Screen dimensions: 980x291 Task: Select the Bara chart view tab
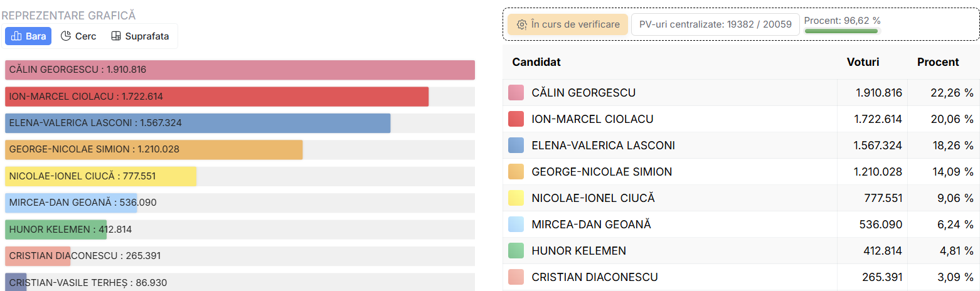(x=28, y=36)
